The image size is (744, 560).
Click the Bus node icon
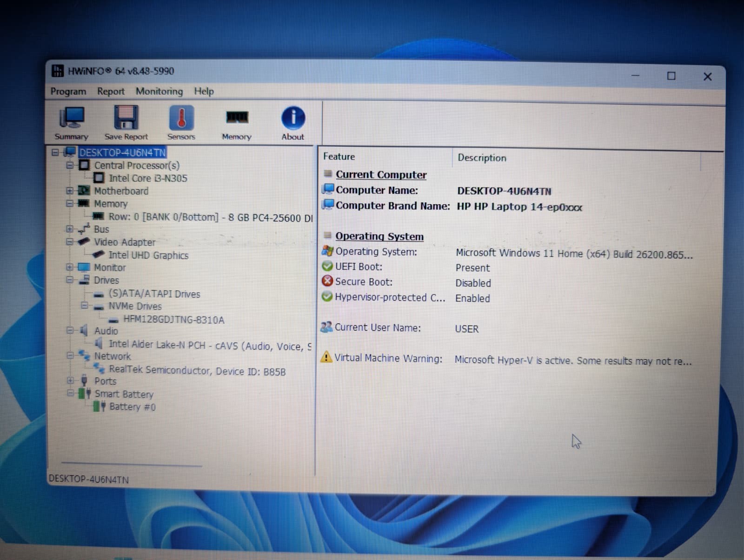[x=84, y=229]
